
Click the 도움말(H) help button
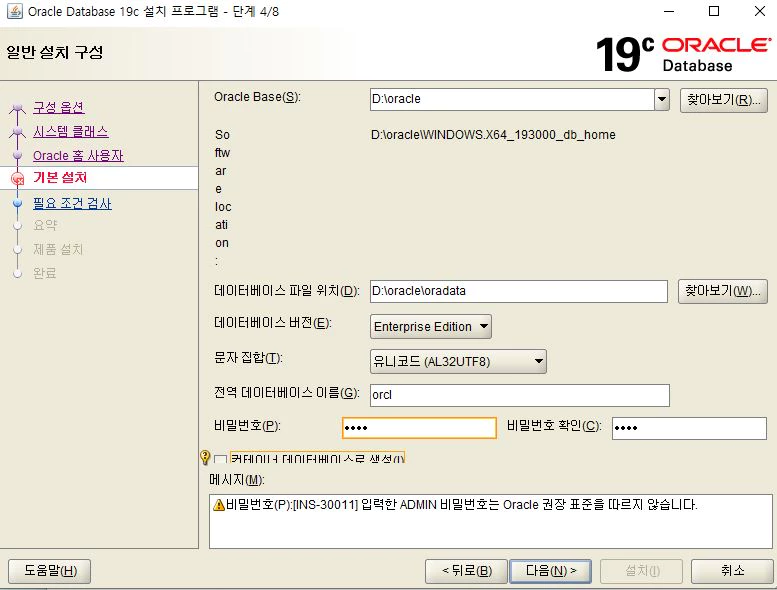tap(50, 571)
